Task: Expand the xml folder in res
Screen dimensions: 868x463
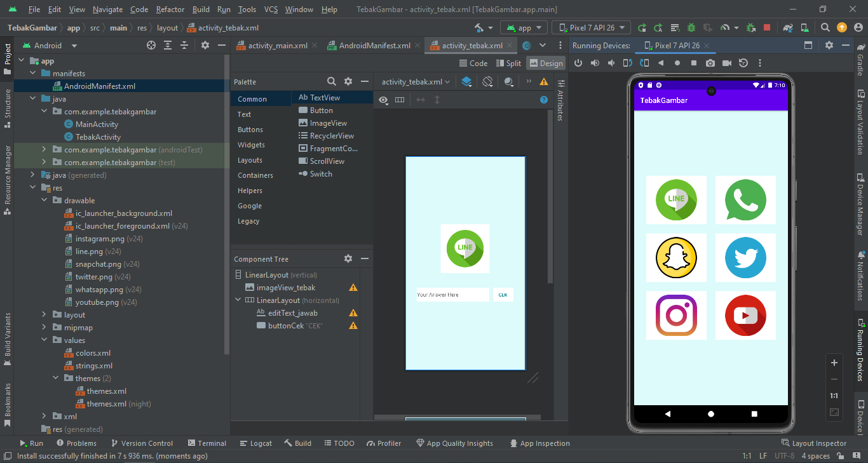Action: 44,417
